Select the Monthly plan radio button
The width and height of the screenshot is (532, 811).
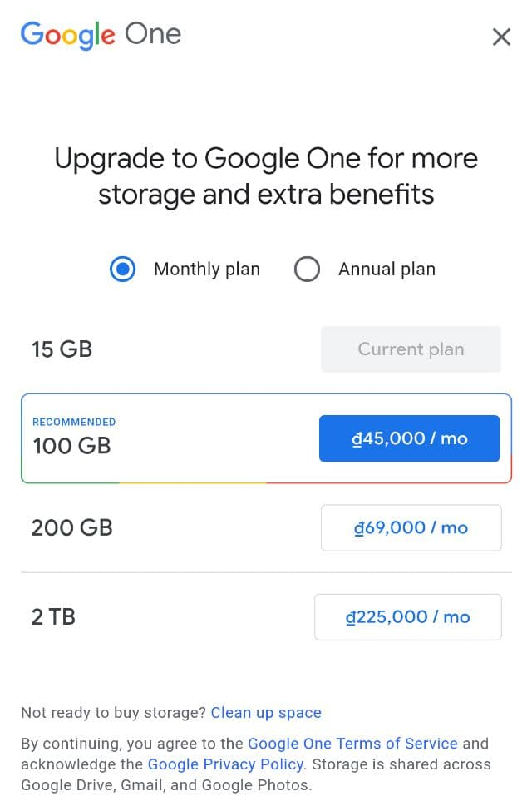pos(123,270)
